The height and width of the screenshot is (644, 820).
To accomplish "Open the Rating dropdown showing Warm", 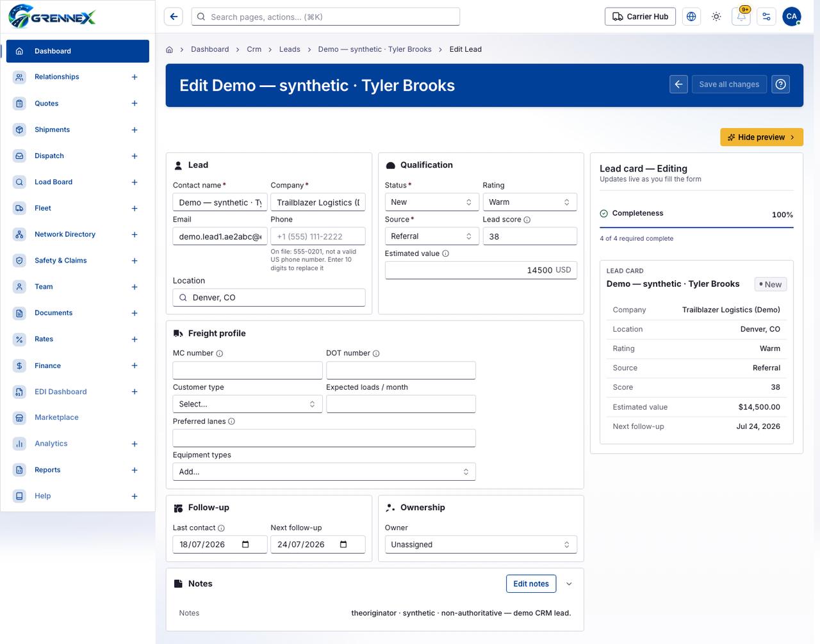I will [530, 202].
